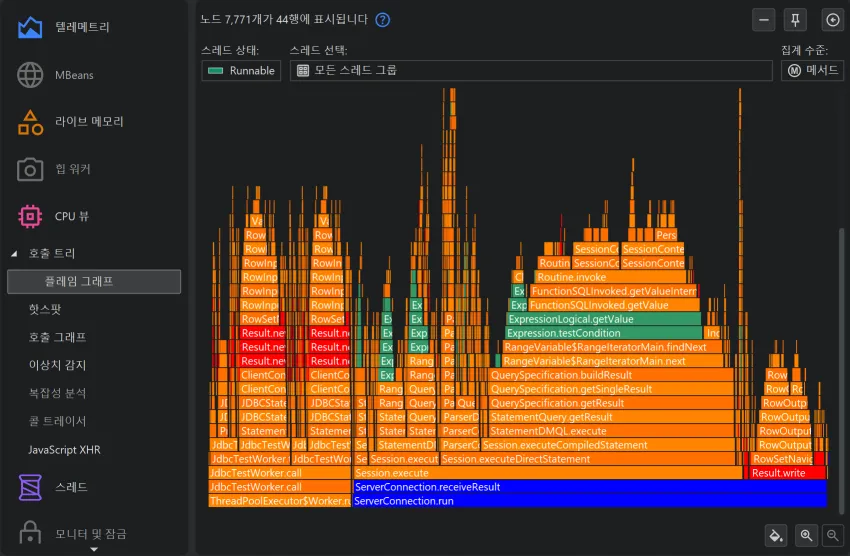Image resolution: width=850 pixels, height=556 pixels.
Task: Click Session.executeCompiledStatement flame bar
Action: 608,445
